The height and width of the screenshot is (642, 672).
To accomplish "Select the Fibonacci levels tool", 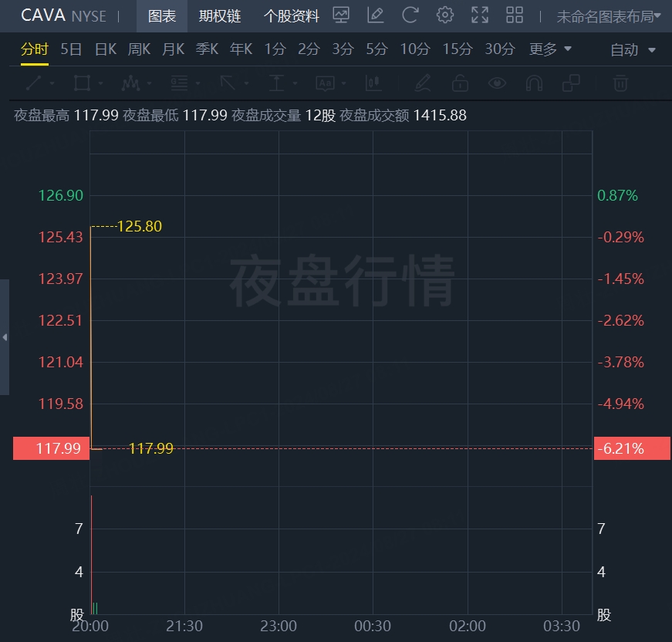I will click(179, 83).
